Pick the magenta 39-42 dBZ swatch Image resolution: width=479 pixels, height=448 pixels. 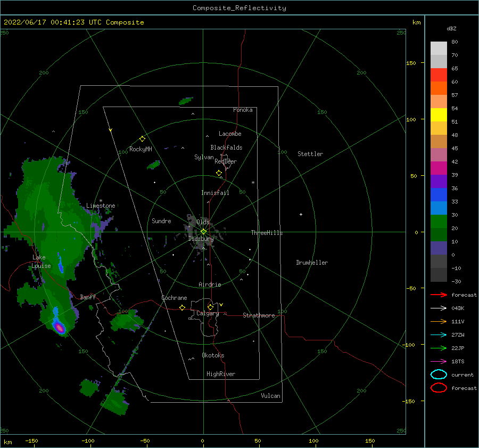tap(439, 168)
